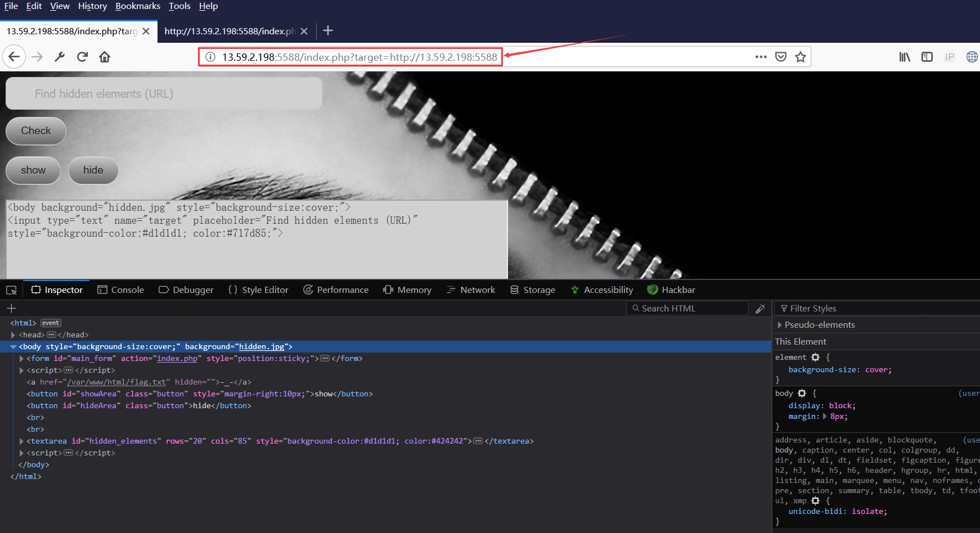Open the Network tab

(471, 290)
